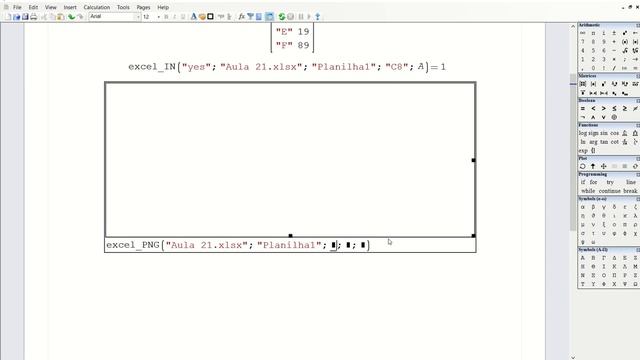Viewport: 640px width, 360px height.
Task: Select the Rotate tool in Plot panel
Action: point(582,167)
